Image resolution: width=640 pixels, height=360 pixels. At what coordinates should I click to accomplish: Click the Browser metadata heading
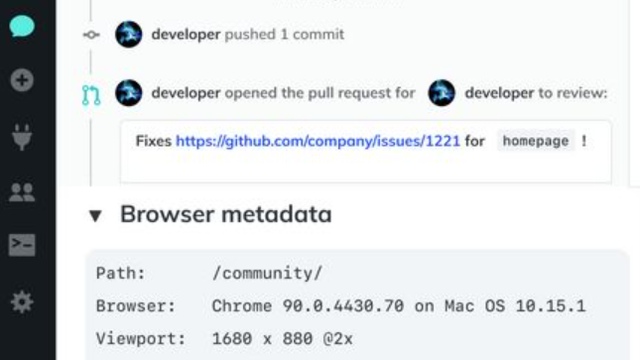click(226, 214)
